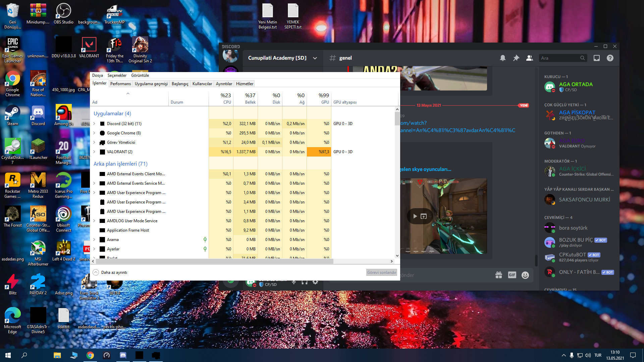
Task: Switch to the Kullanıcılar tab
Action: tap(202, 84)
